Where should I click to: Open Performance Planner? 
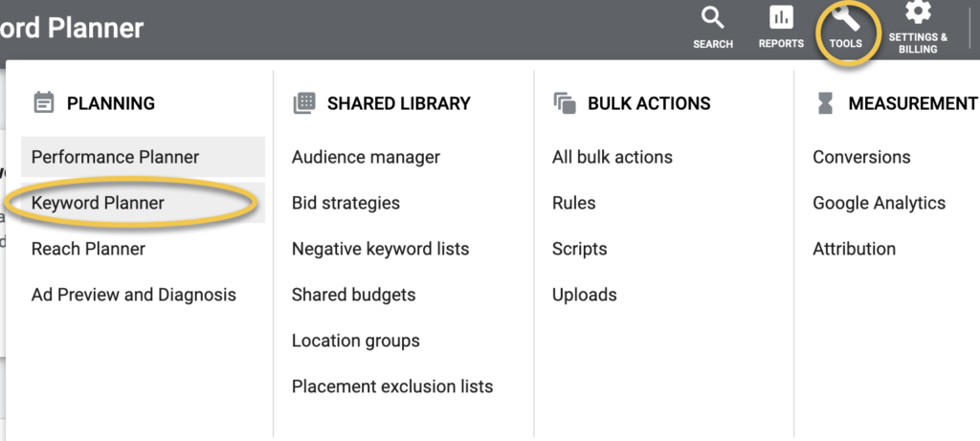coord(115,157)
